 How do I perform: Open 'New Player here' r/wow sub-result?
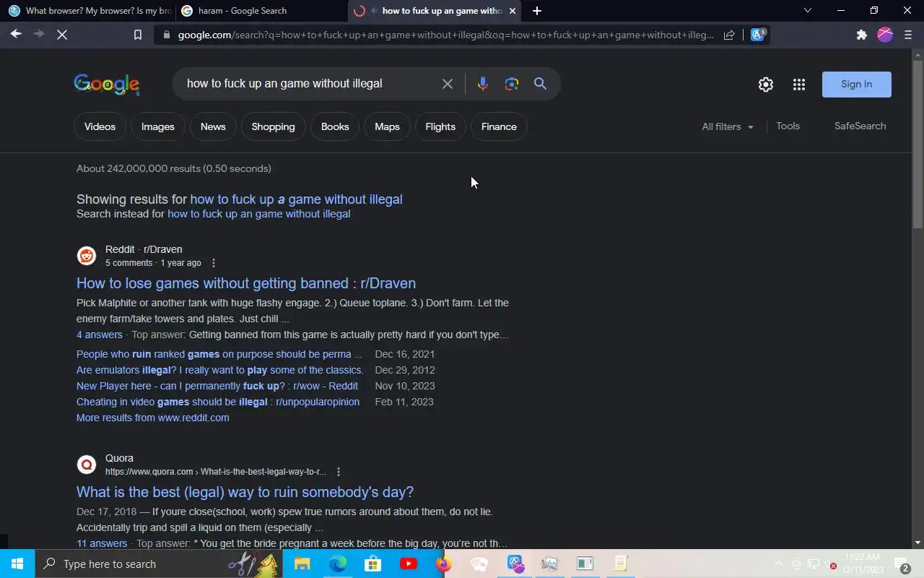click(217, 386)
